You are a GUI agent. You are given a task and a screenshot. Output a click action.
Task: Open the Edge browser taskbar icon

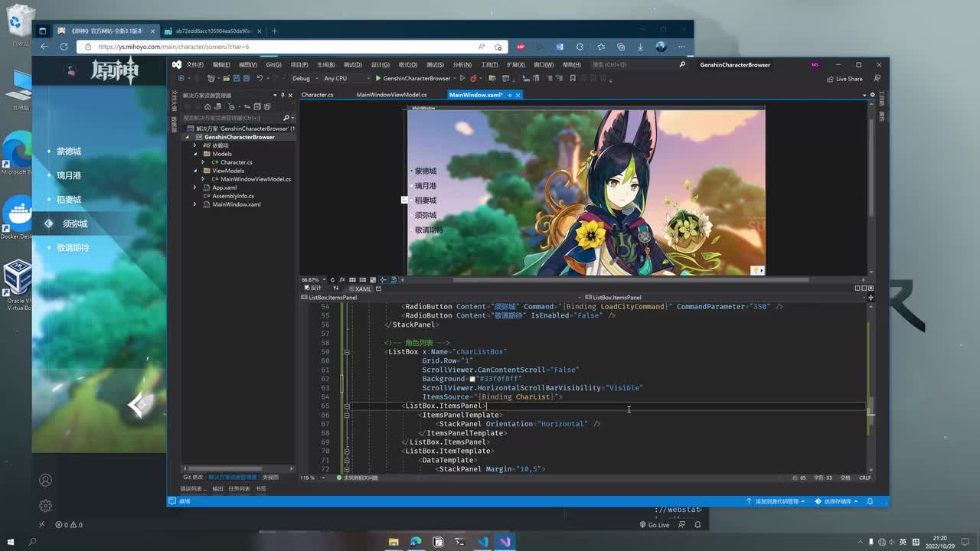click(416, 542)
